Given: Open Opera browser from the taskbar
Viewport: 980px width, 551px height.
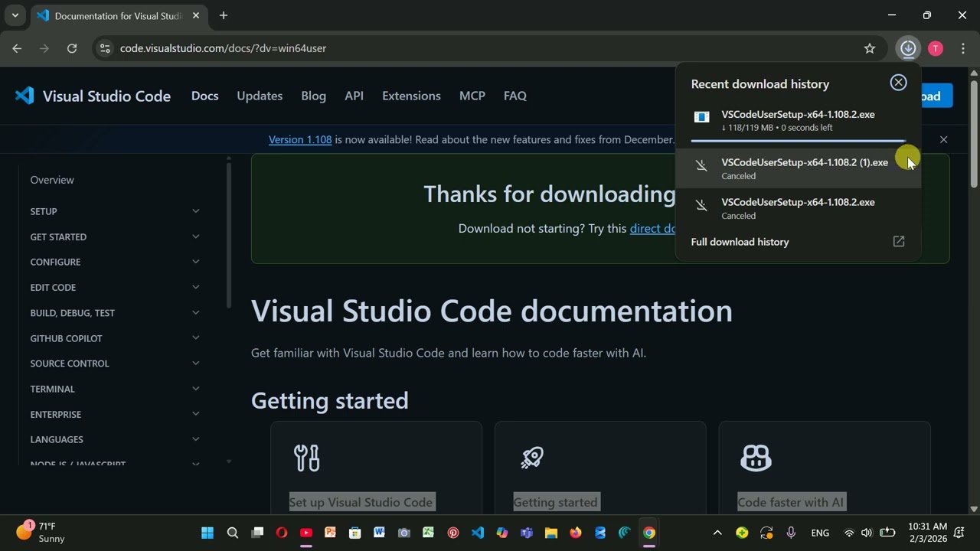Looking at the screenshot, I should click(x=282, y=533).
